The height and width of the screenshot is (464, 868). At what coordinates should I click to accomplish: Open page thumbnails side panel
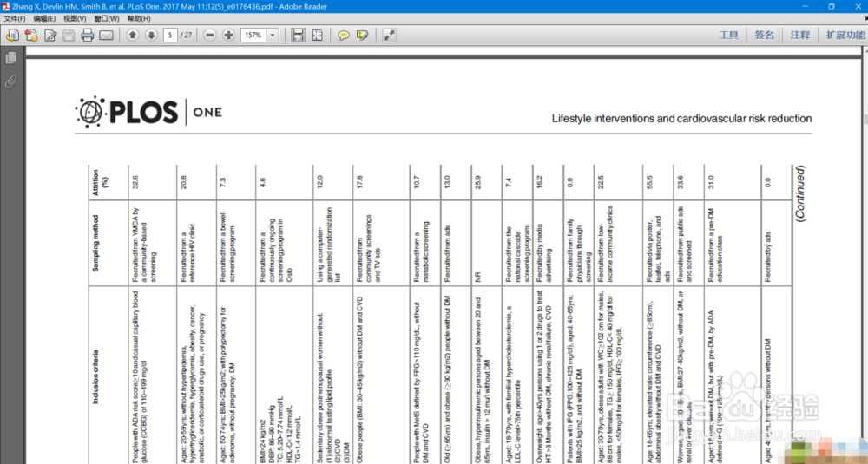tap(10, 58)
